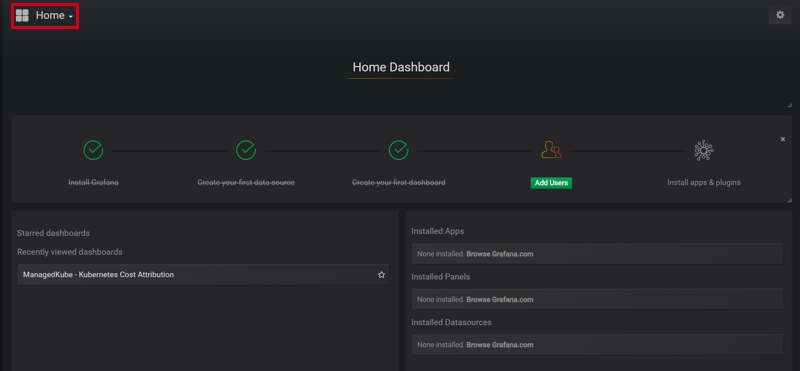Click the Installed Panels heading
This screenshot has width=800, height=371.
441,277
